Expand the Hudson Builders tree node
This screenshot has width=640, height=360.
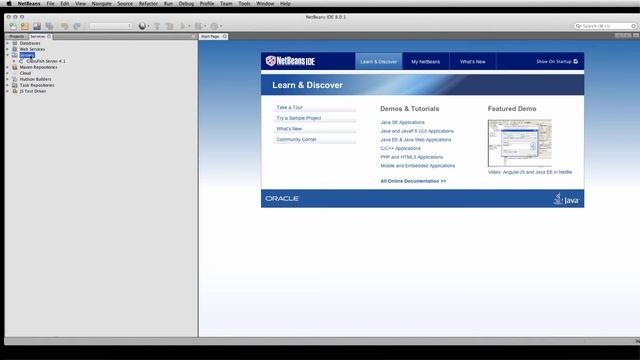pyautogui.click(x=7, y=79)
